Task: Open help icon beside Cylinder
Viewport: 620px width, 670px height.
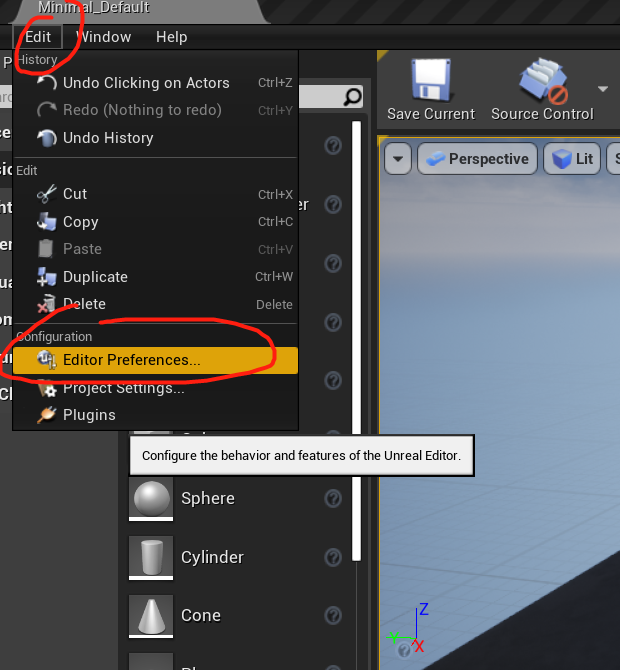Action: (333, 558)
